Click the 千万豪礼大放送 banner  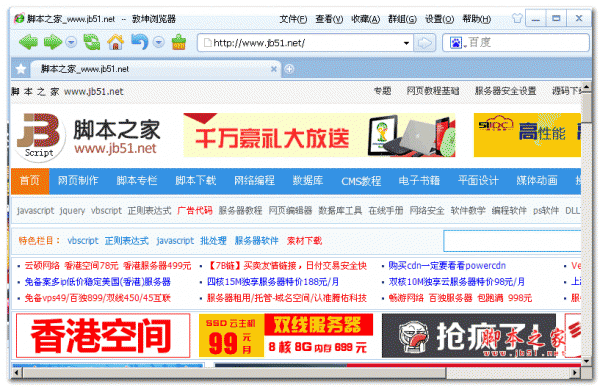(319, 135)
